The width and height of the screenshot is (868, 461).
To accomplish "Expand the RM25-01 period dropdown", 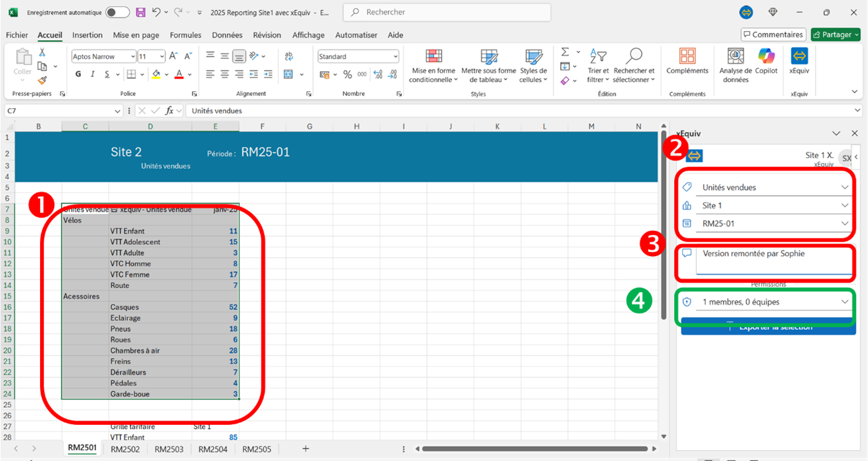I will pos(844,223).
